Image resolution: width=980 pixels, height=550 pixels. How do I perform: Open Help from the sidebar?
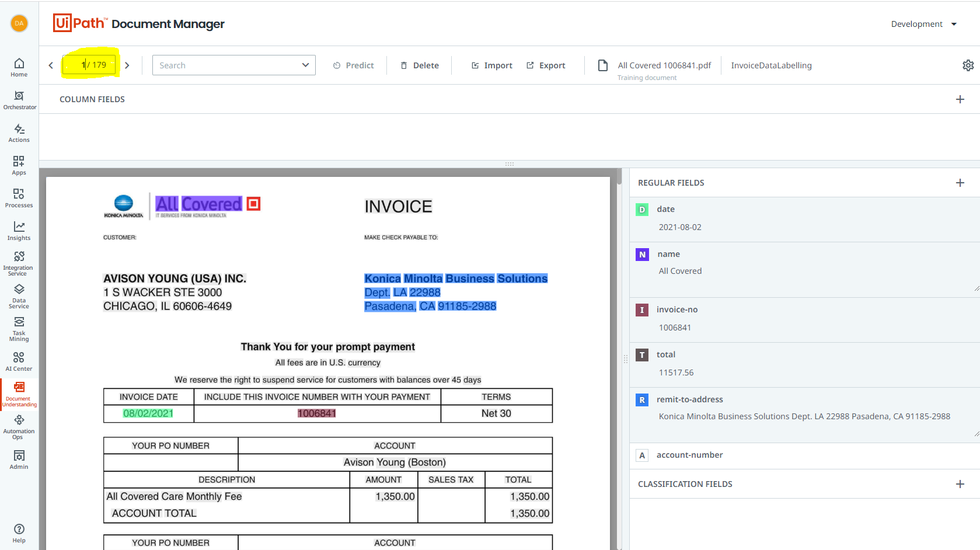tap(19, 533)
